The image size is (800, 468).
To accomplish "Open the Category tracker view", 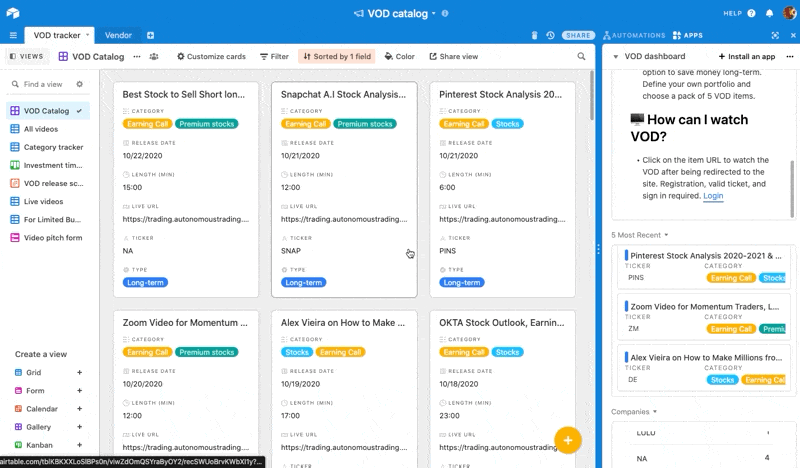I will point(48,147).
